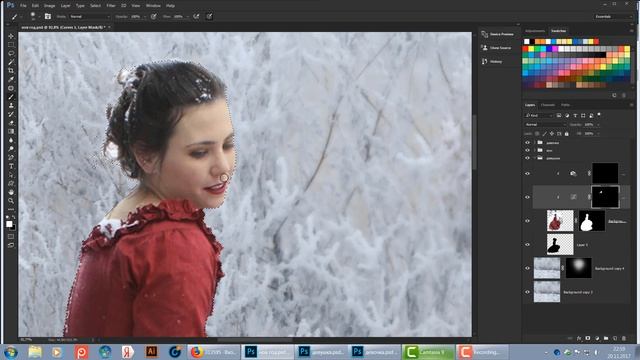Screen dimensions: 640x360
Task: Lock image pixels brush icon in Layers panel
Action: click(544, 133)
